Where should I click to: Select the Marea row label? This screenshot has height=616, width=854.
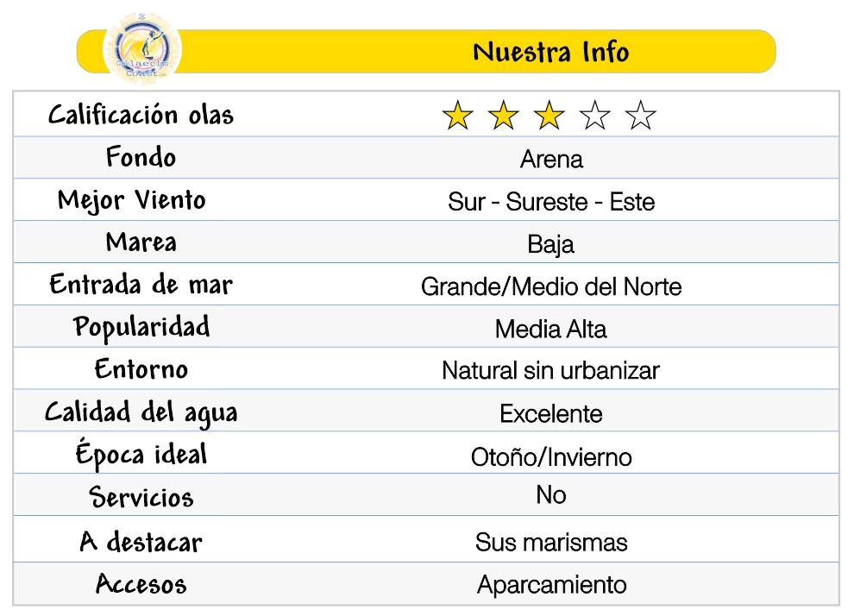pyautogui.click(x=141, y=242)
